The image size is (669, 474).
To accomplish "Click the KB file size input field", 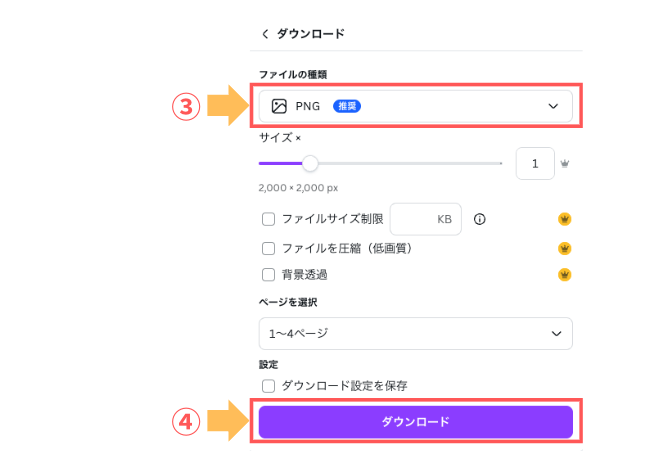I will click(x=425, y=219).
